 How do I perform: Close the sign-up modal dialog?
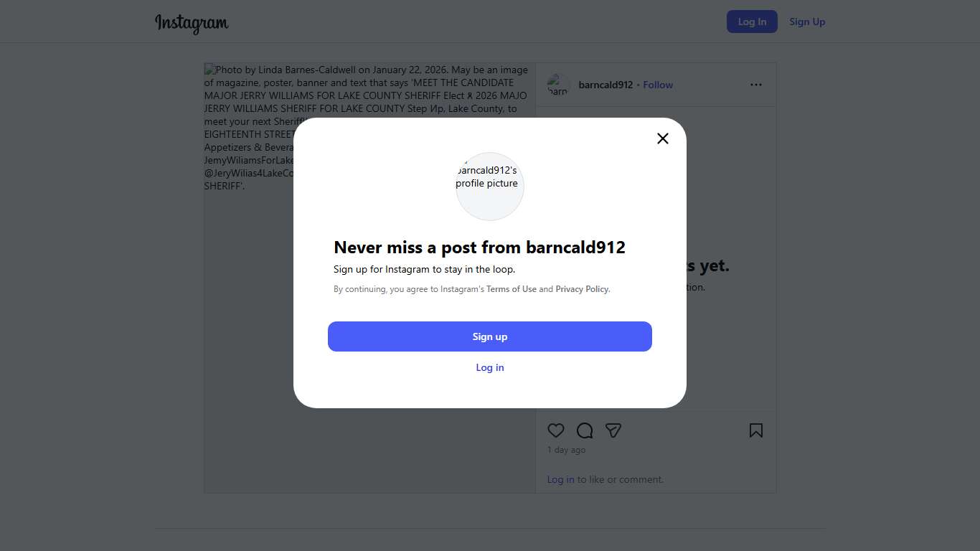click(x=663, y=138)
